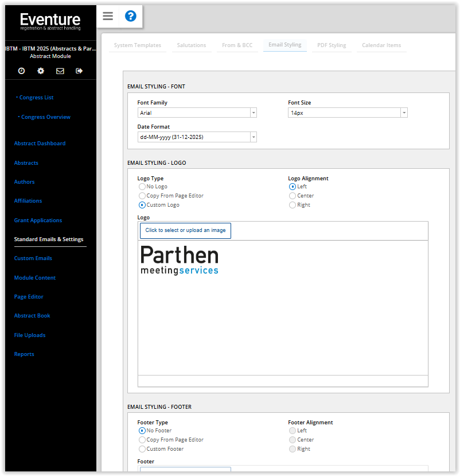Open the blue help question mark

131,16
